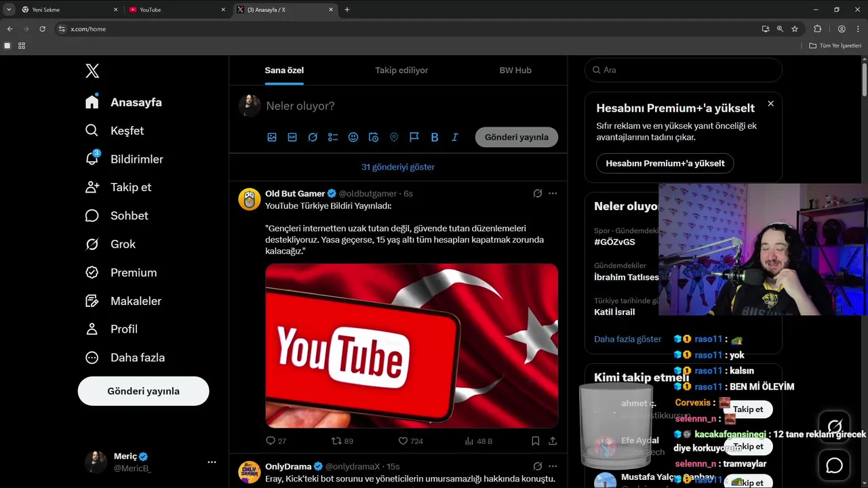Image resolution: width=868 pixels, height=488 pixels.
Task: Bookmark this page star icon
Action: pyautogui.click(x=795, y=29)
